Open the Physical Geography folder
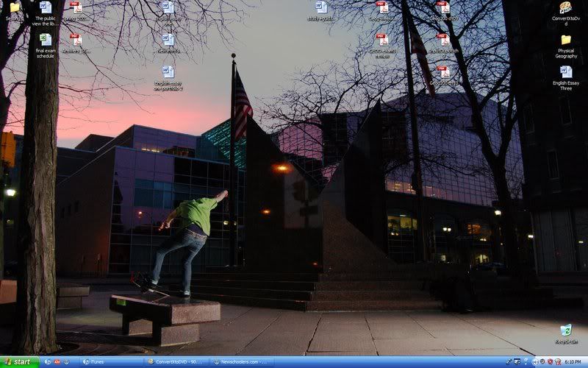The width and height of the screenshot is (588, 368). pos(566,40)
